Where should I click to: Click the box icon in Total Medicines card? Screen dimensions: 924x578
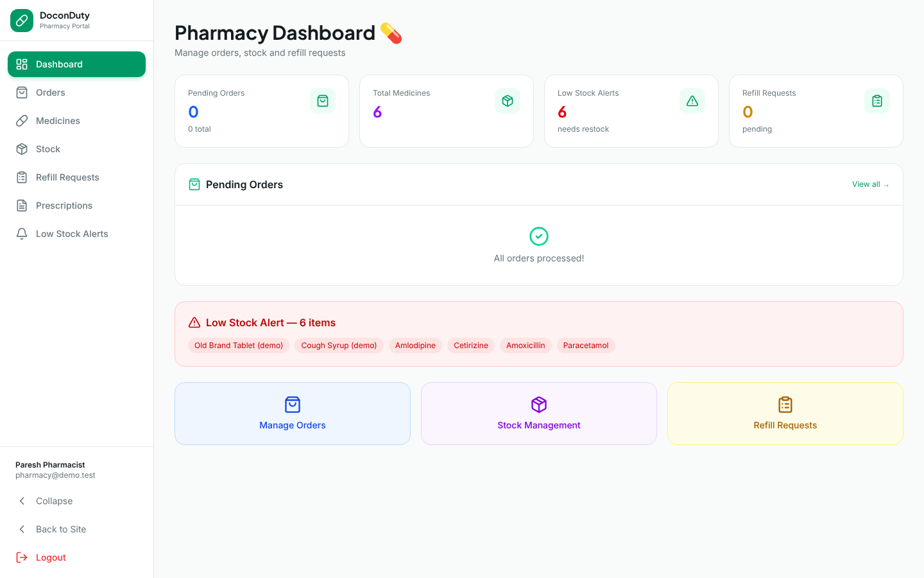tap(508, 101)
